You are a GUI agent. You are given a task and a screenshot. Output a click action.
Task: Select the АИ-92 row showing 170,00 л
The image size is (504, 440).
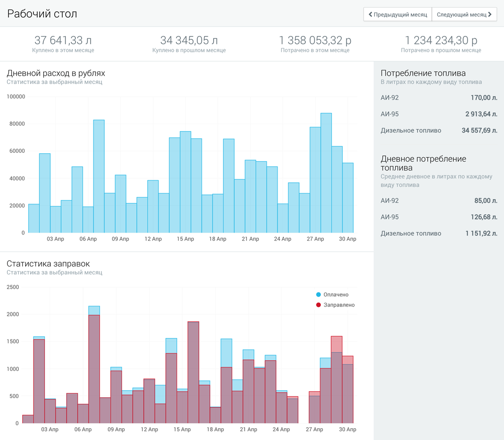tap(439, 98)
